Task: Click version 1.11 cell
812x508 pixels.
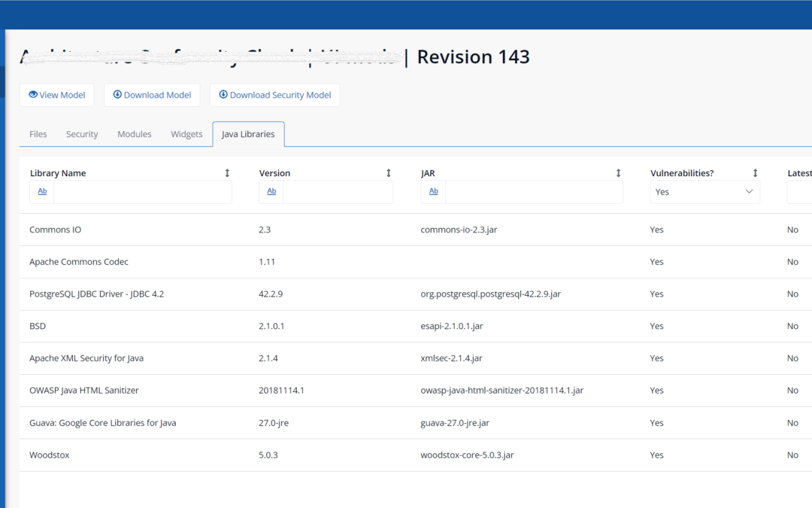Action: [x=267, y=262]
